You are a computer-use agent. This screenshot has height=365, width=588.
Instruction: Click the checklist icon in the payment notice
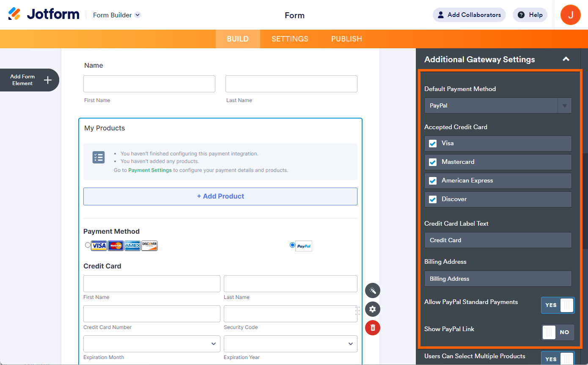point(99,157)
